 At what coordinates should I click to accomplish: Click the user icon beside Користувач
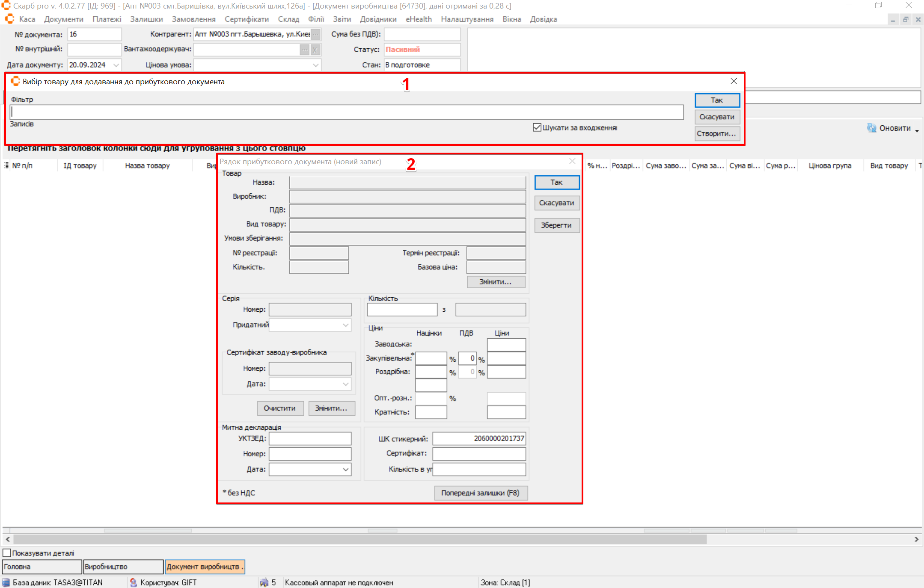(133, 582)
